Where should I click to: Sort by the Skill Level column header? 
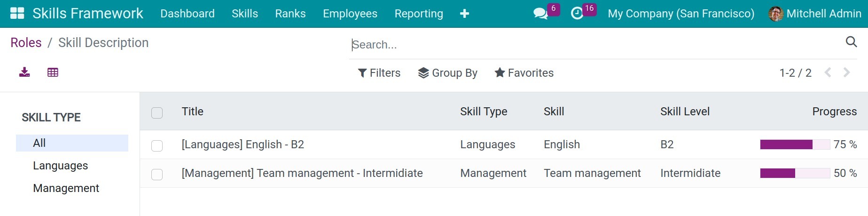point(685,112)
